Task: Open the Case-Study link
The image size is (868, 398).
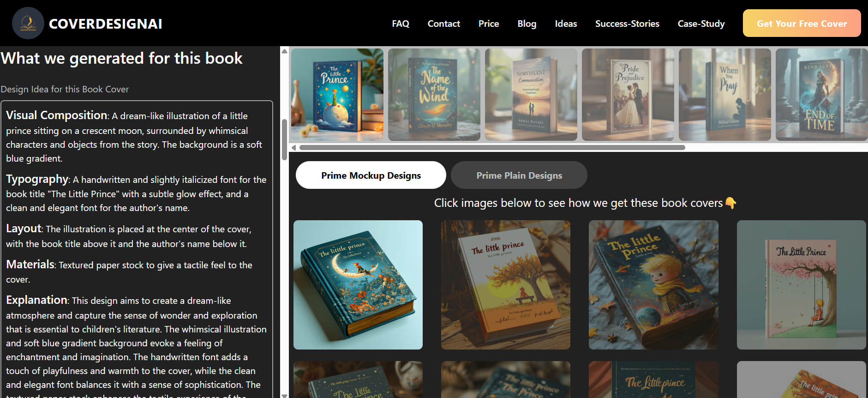Action: click(701, 24)
